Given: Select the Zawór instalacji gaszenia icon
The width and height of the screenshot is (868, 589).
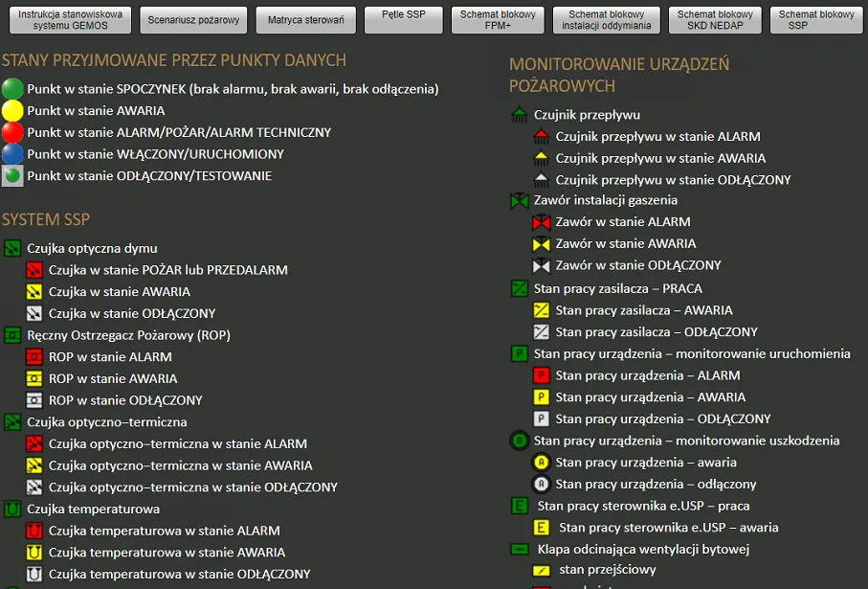Looking at the screenshot, I should [x=518, y=201].
